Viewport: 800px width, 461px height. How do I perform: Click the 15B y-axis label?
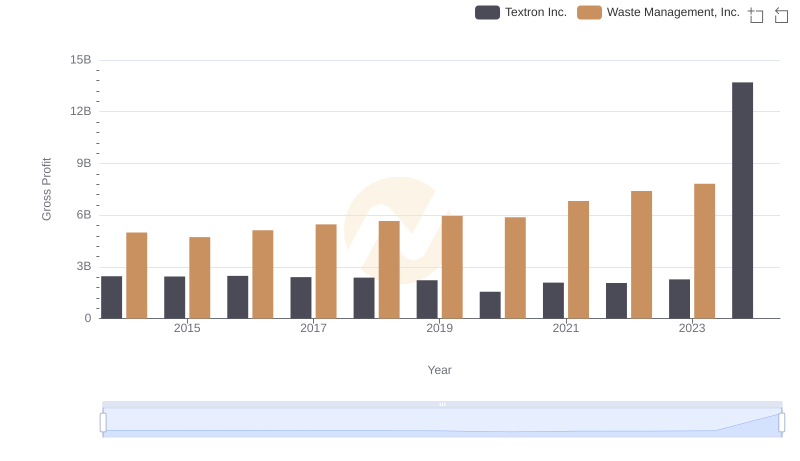pyautogui.click(x=81, y=60)
